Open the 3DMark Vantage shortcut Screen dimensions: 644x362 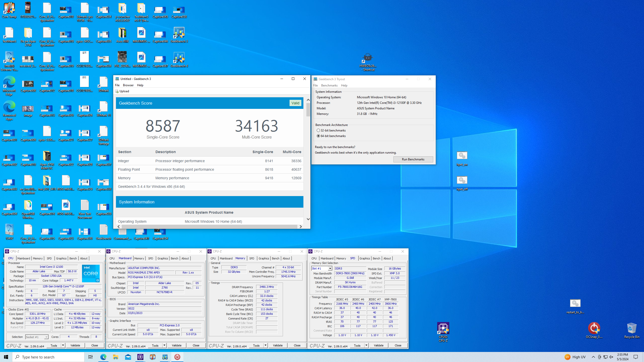coord(104,135)
